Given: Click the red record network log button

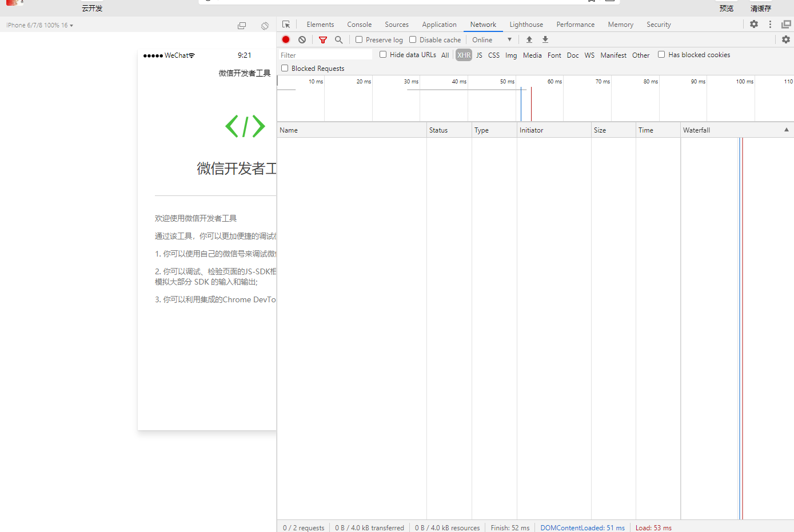Looking at the screenshot, I should tap(286, 39).
